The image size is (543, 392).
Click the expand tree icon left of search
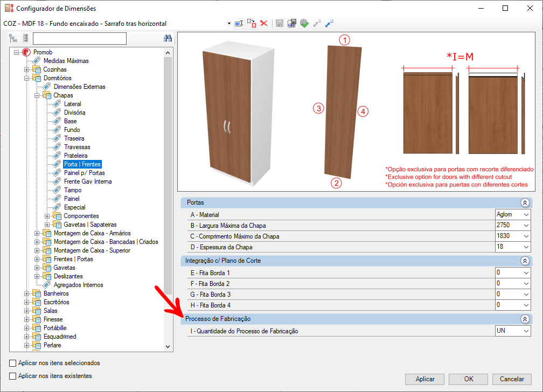[x=13, y=38]
